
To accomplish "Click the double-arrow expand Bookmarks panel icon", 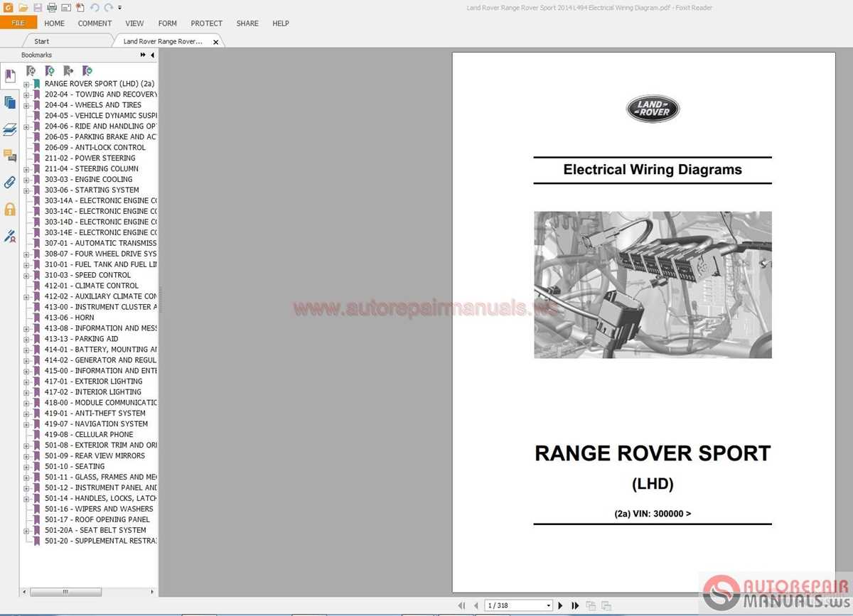I will pyautogui.click(x=143, y=55).
